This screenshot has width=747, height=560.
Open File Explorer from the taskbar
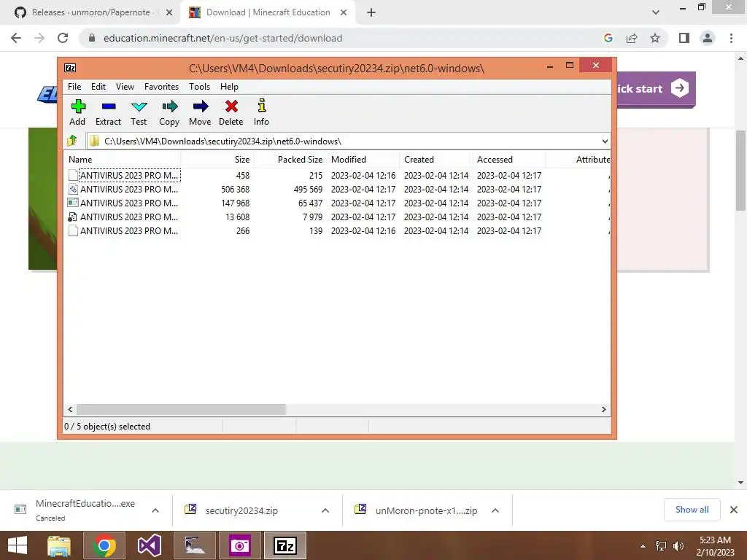(59, 545)
